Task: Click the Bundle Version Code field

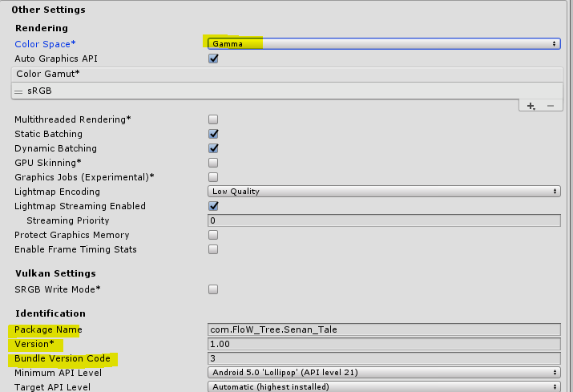Action: point(384,358)
